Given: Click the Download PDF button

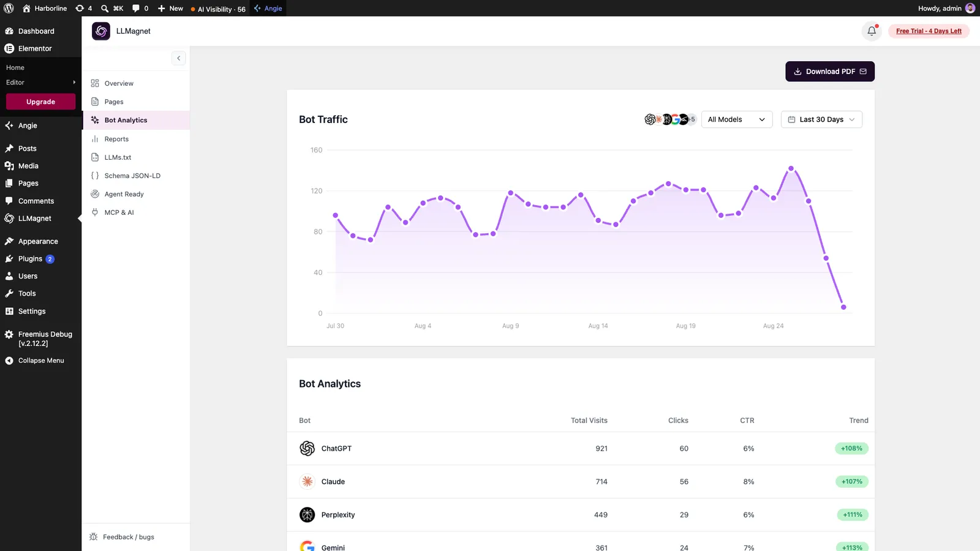Looking at the screenshot, I should click(830, 72).
